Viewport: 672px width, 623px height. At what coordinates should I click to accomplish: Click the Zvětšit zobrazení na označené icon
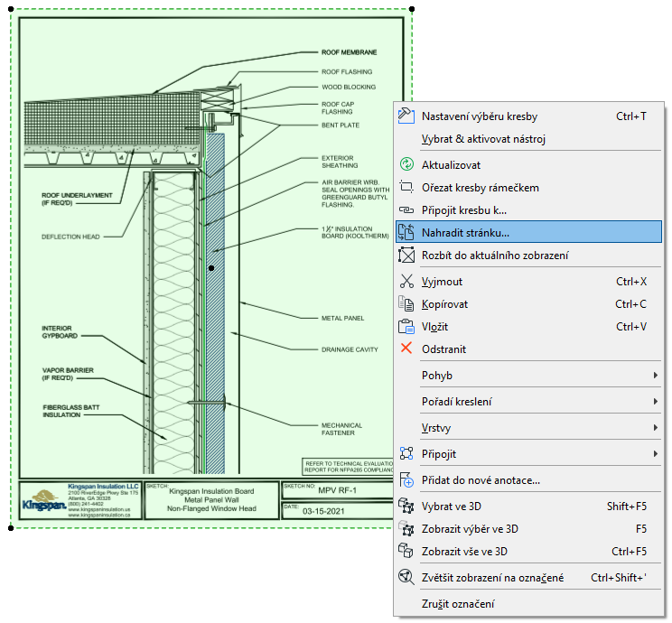pos(406,577)
